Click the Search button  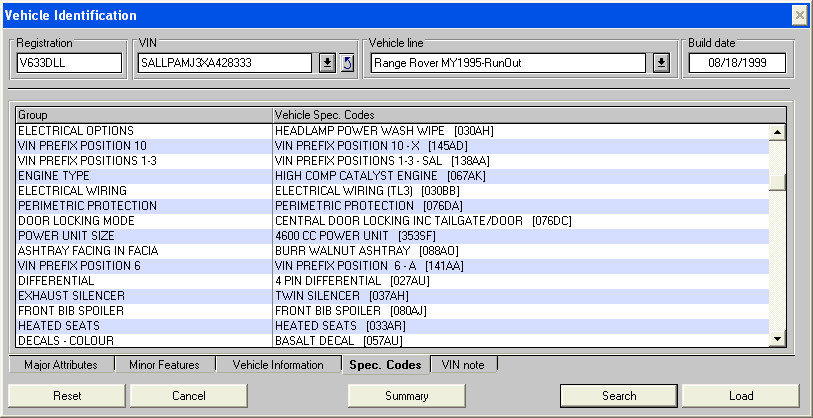click(x=619, y=396)
